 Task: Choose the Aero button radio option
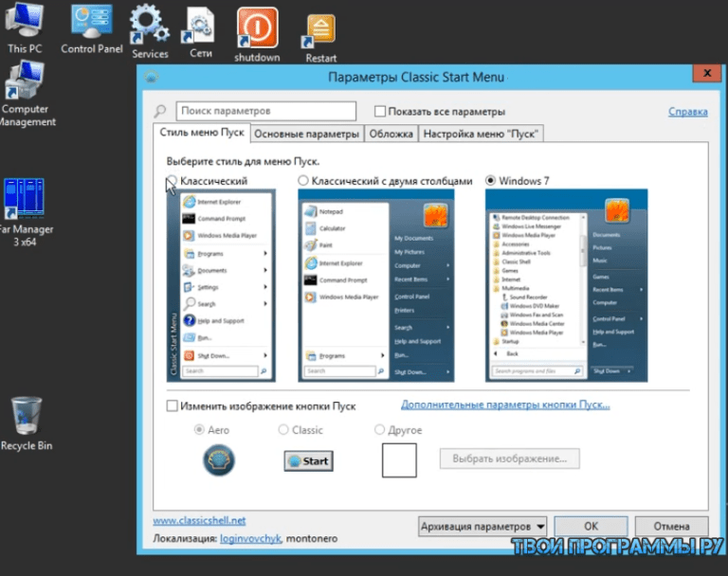tap(199, 430)
